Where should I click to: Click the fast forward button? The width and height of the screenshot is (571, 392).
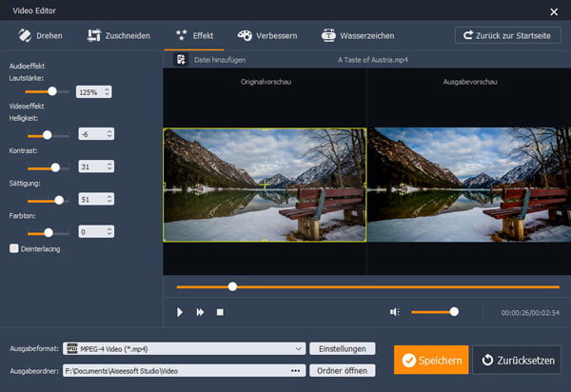(x=200, y=311)
